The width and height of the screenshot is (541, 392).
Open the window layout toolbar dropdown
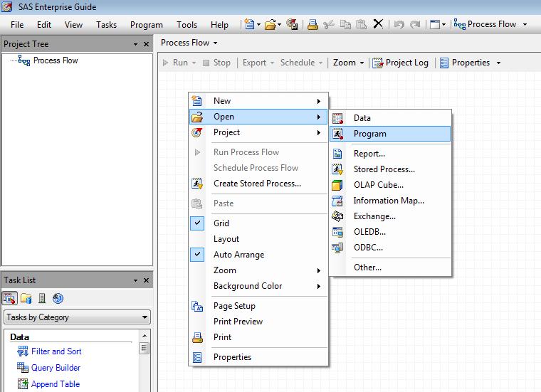point(443,24)
